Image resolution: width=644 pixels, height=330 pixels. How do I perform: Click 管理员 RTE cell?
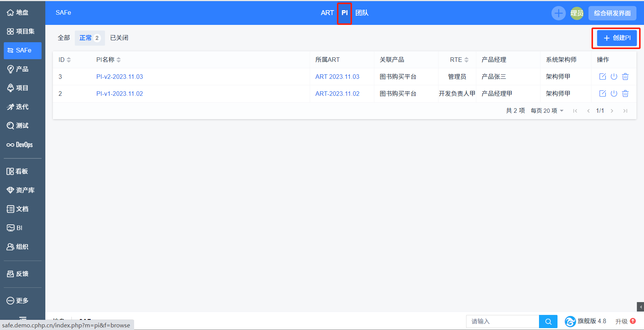point(457,77)
